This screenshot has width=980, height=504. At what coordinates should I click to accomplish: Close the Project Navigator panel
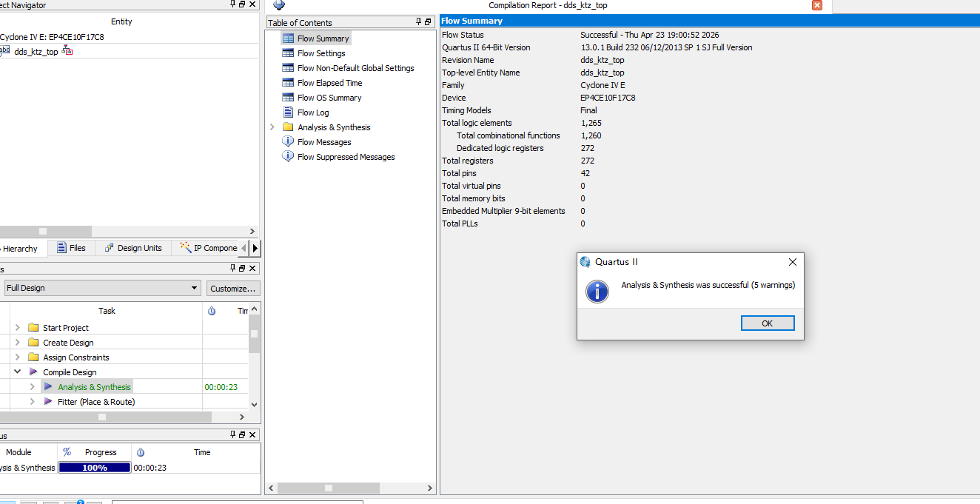pos(252,4)
